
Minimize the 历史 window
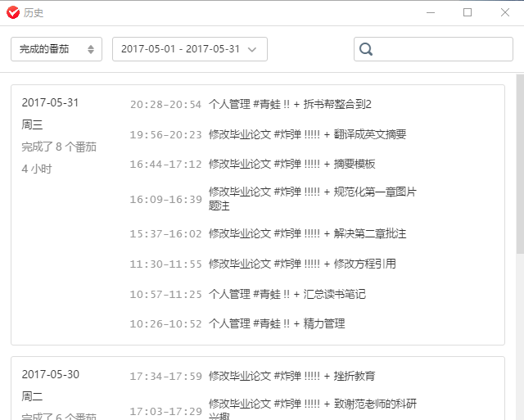pyautogui.click(x=431, y=13)
